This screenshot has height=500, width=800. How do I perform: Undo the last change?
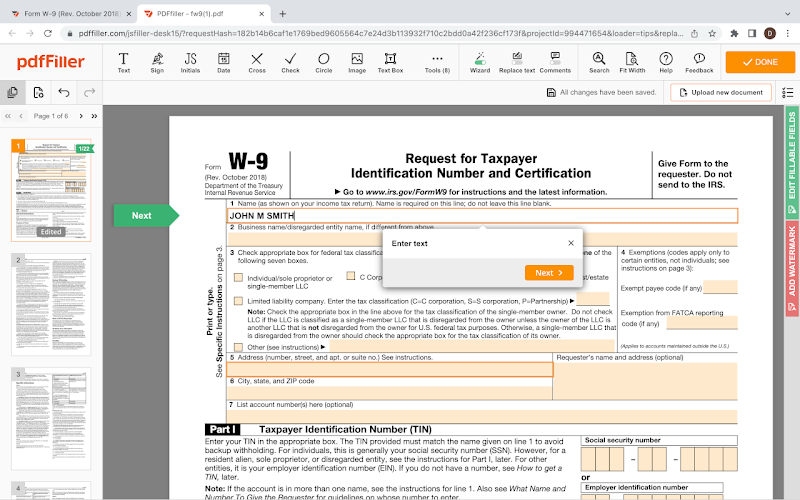[x=64, y=92]
